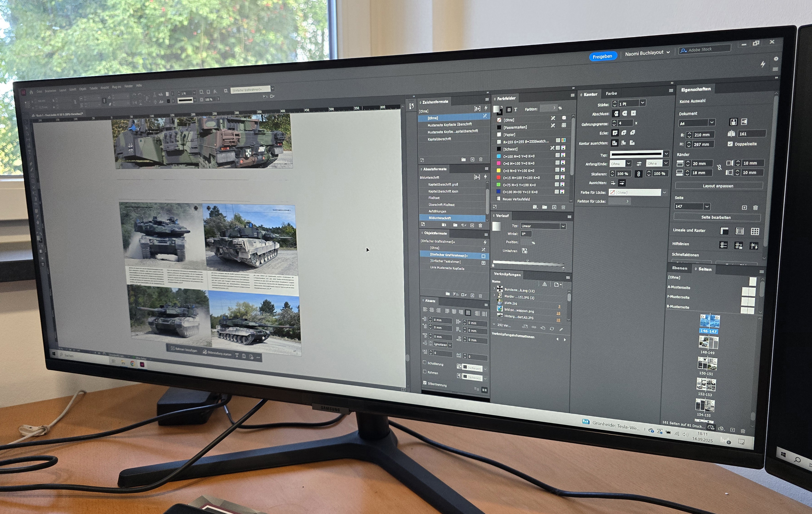
Task: Create a new swatch in Farbfelder
Action: pos(554,207)
